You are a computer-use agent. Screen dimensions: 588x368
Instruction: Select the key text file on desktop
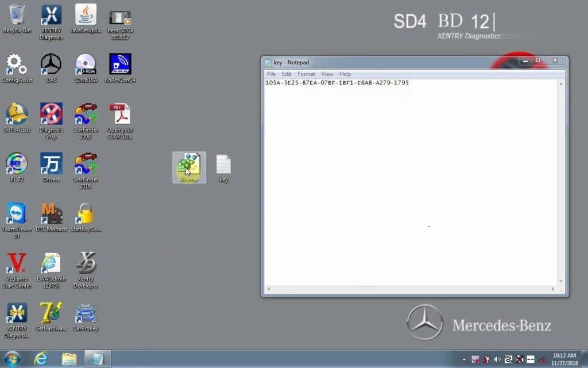coord(223,168)
